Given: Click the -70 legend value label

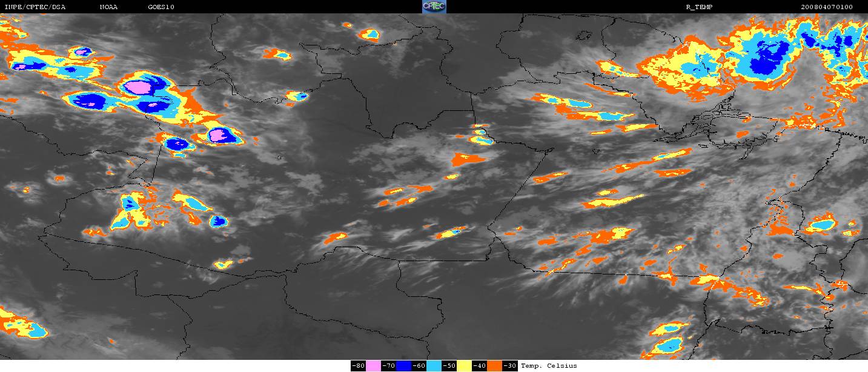Looking at the screenshot, I should pos(388,366).
